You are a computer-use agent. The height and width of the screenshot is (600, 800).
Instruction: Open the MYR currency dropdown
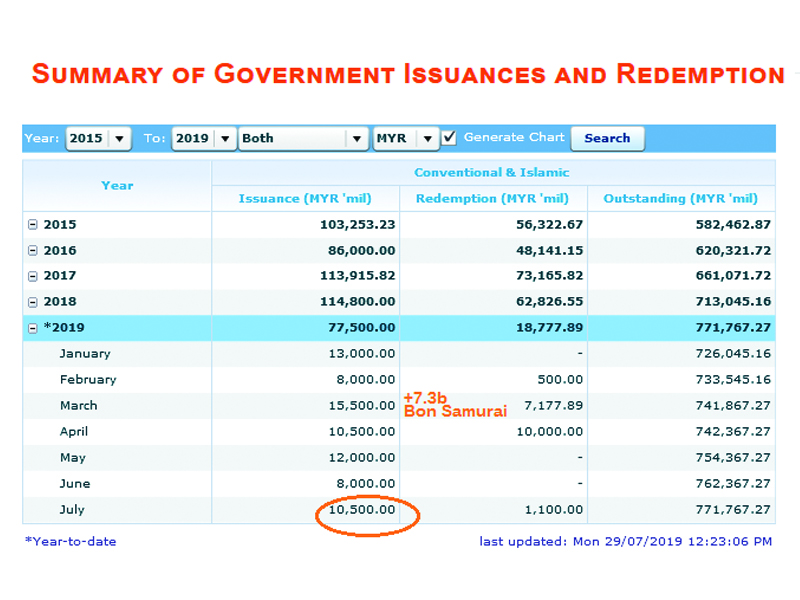tap(405, 138)
